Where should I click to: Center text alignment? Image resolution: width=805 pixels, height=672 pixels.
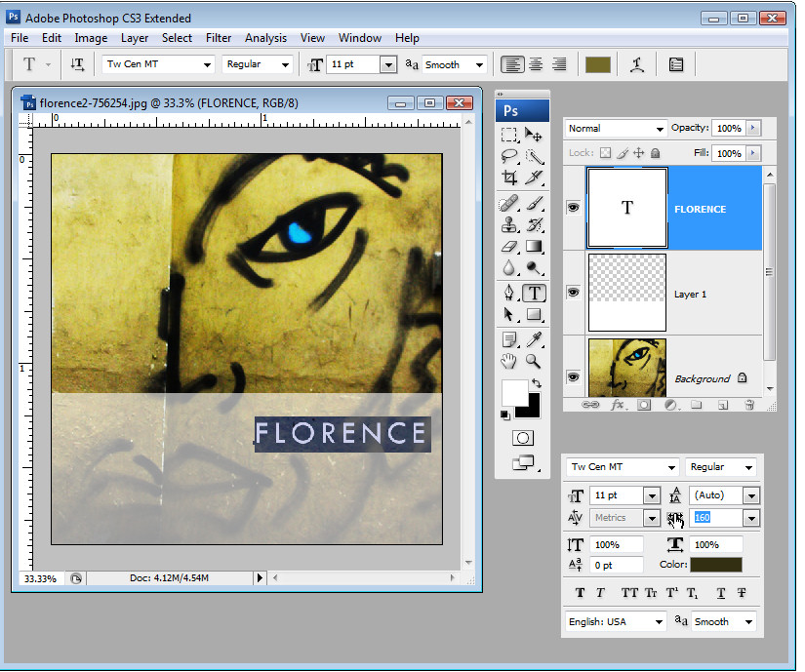(x=536, y=64)
